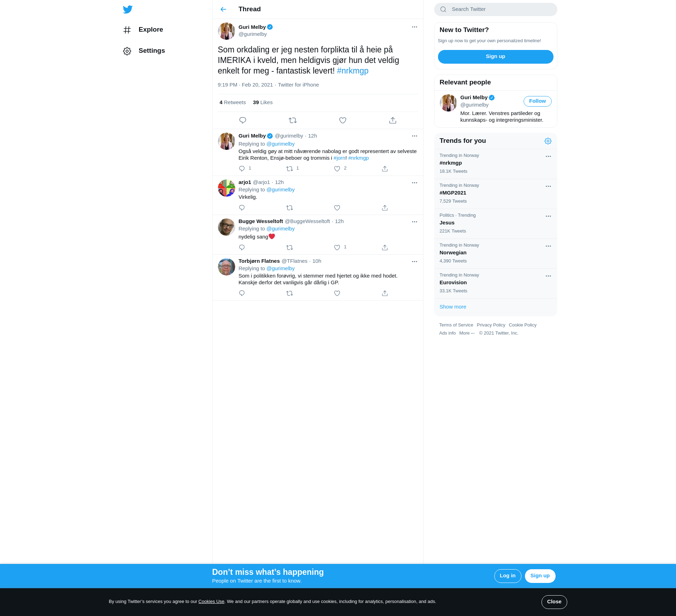Open the Trends for you settings gear
The image size is (676, 616).
[x=548, y=141]
